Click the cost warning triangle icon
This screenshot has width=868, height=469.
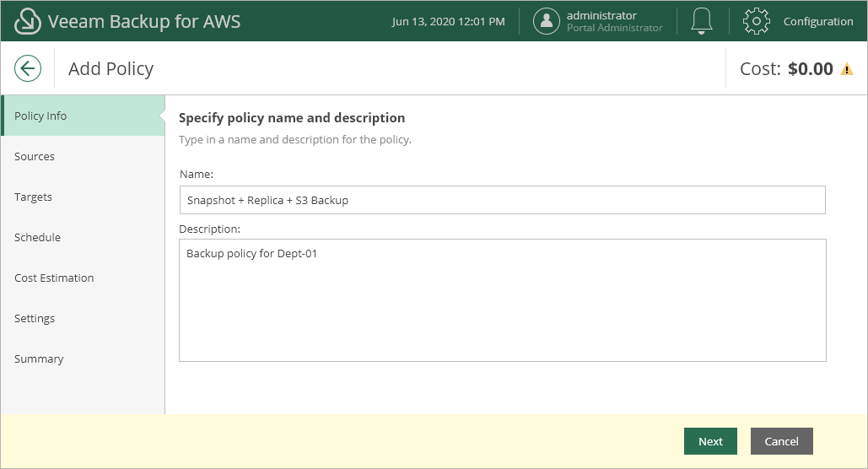tap(847, 69)
